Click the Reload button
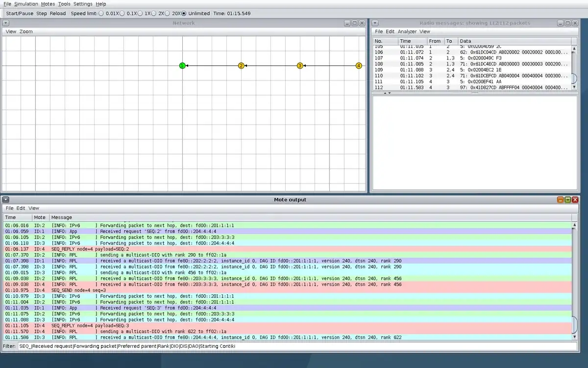 click(x=58, y=13)
